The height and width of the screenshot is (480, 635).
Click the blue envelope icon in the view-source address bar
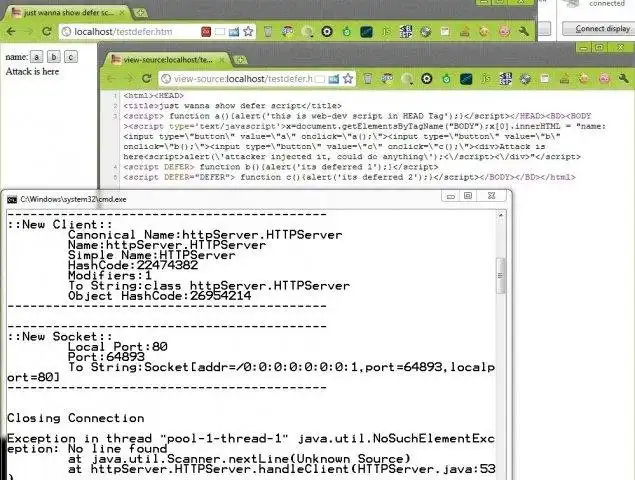(334, 79)
